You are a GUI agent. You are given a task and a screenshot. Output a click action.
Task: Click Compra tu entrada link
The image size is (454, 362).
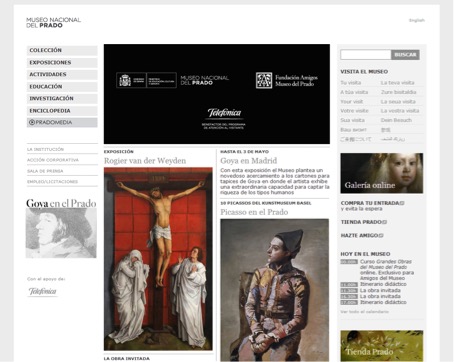[x=372, y=203]
